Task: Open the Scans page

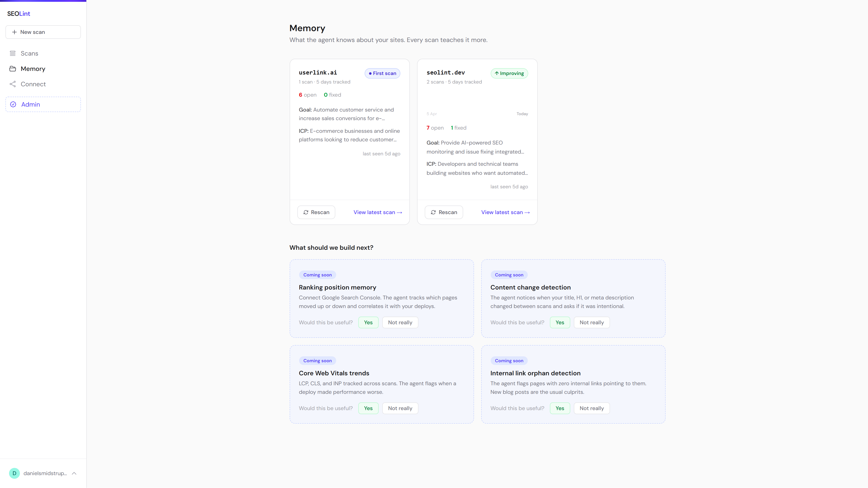Action: tap(29, 53)
